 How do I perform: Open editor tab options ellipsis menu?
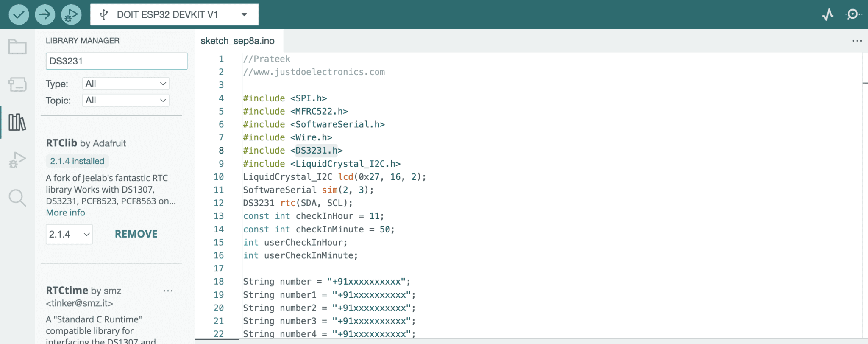point(857,41)
